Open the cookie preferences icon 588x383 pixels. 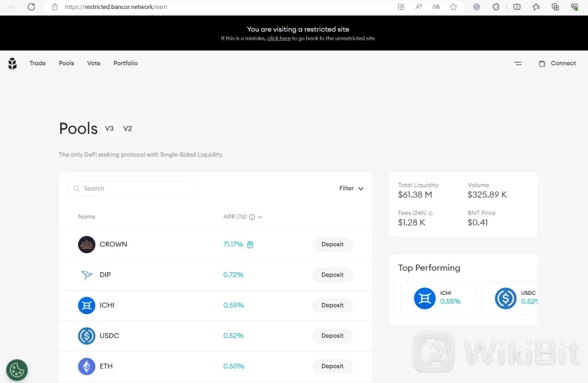(x=16, y=370)
